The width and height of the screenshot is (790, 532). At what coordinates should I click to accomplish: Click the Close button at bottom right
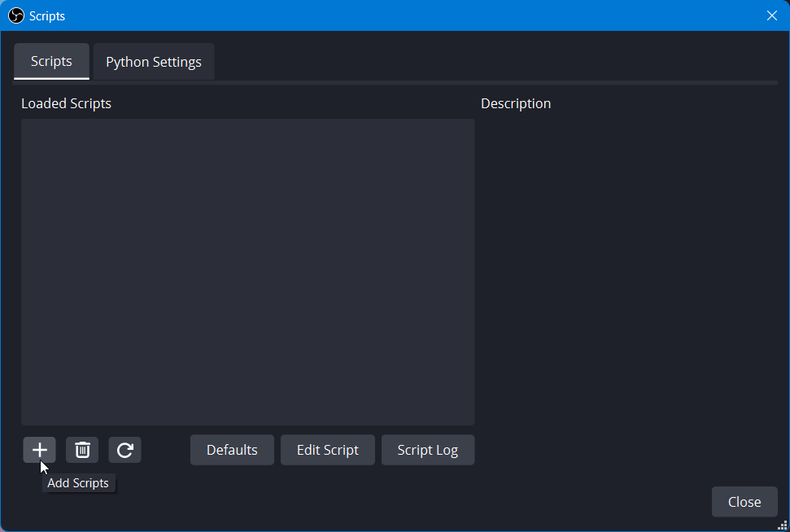pyautogui.click(x=744, y=502)
